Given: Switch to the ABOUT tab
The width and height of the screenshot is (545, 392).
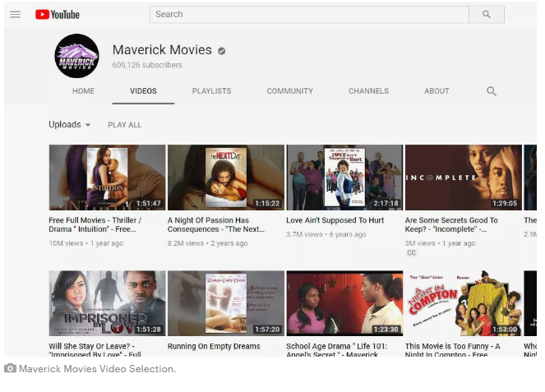Looking at the screenshot, I should 436,91.
